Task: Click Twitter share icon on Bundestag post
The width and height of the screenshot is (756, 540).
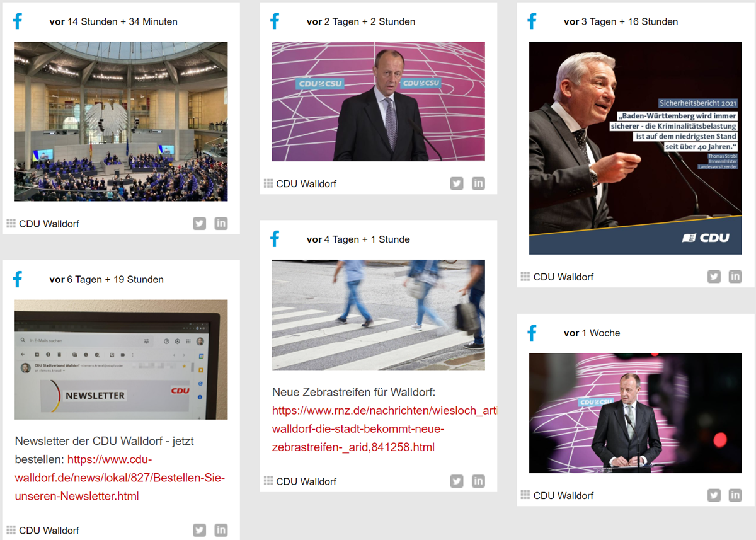Action: click(200, 223)
